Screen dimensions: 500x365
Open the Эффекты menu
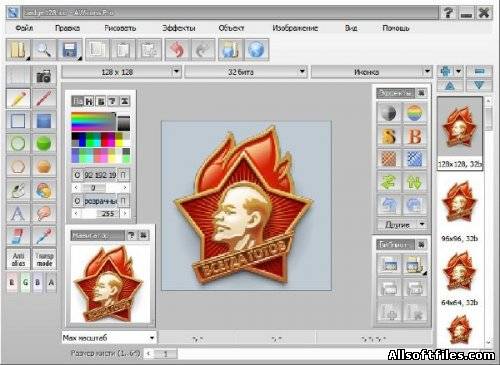point(179,28)
